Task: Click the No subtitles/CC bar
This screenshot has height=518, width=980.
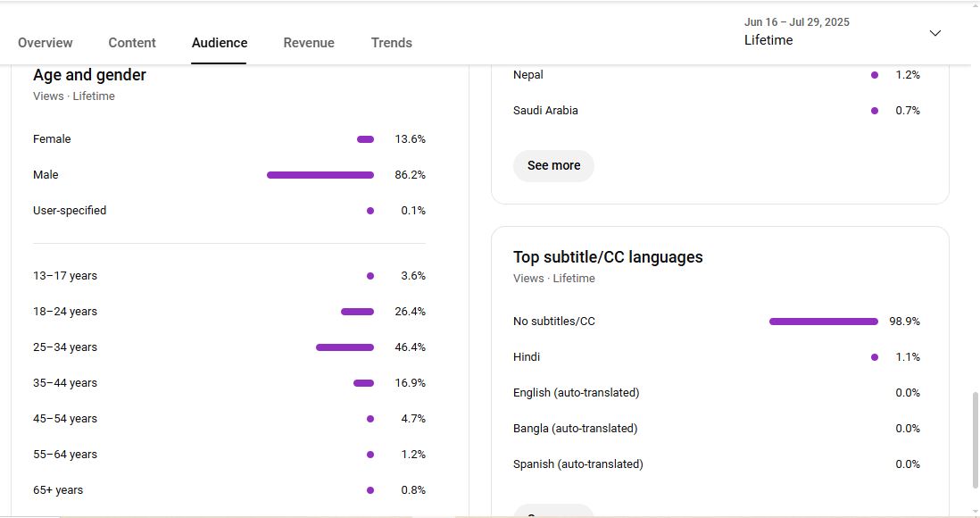Action: (x=823, y=322)
